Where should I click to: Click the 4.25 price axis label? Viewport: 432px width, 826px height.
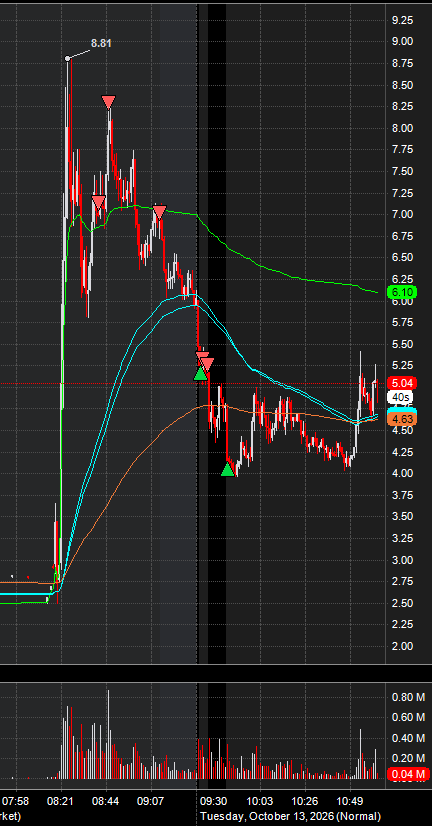[x=402, y=451]
